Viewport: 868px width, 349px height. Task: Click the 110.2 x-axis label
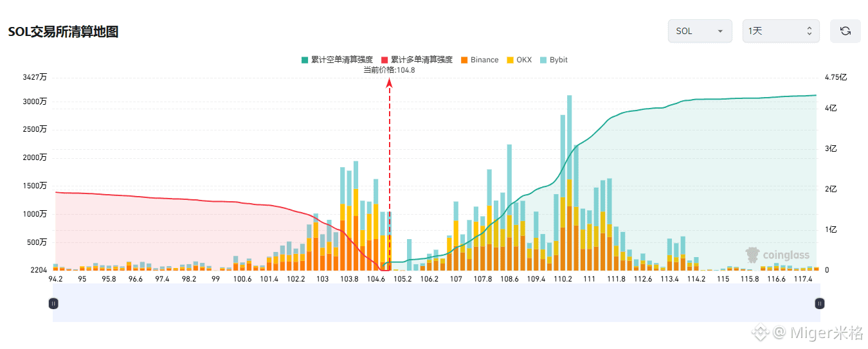point(563,280)
